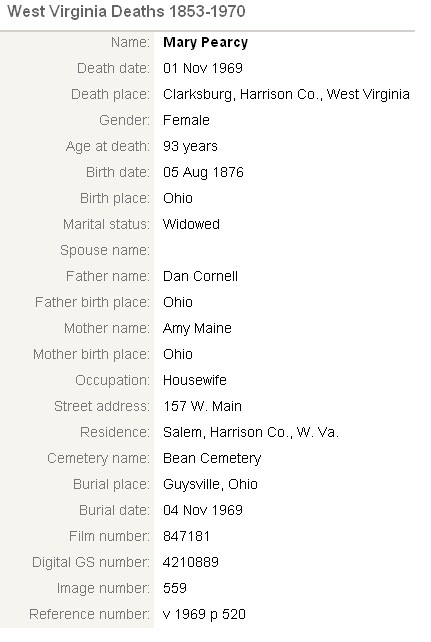
Task: Click the Digital GS number 4210889
Action: [x=191, y=562]
